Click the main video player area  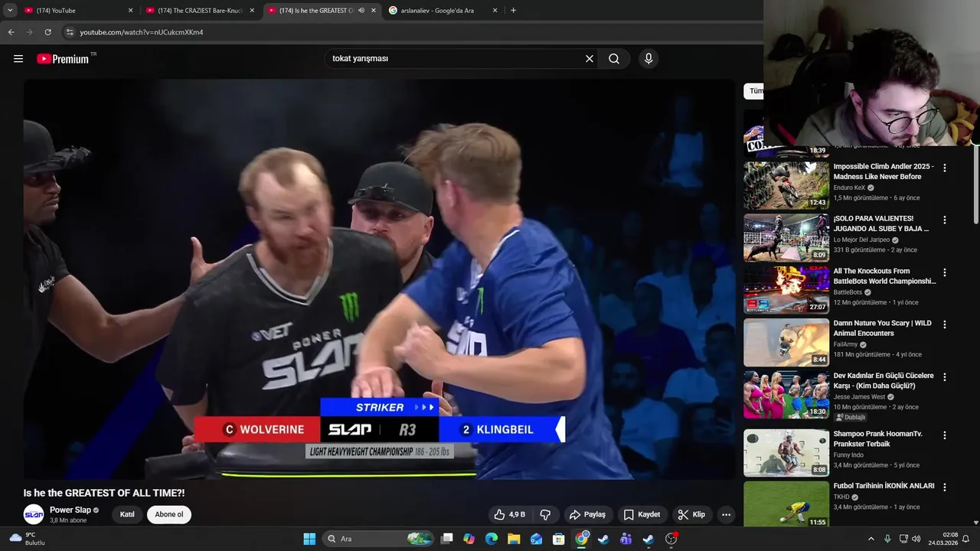coord(379,279)
